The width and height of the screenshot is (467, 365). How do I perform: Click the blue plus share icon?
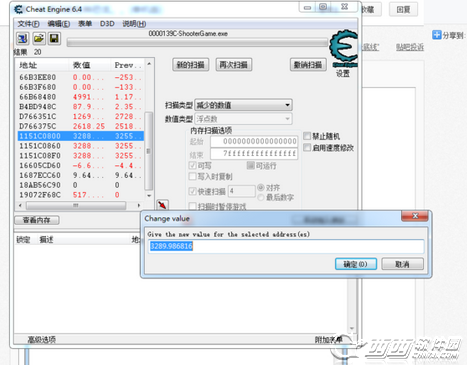point(436,35)
